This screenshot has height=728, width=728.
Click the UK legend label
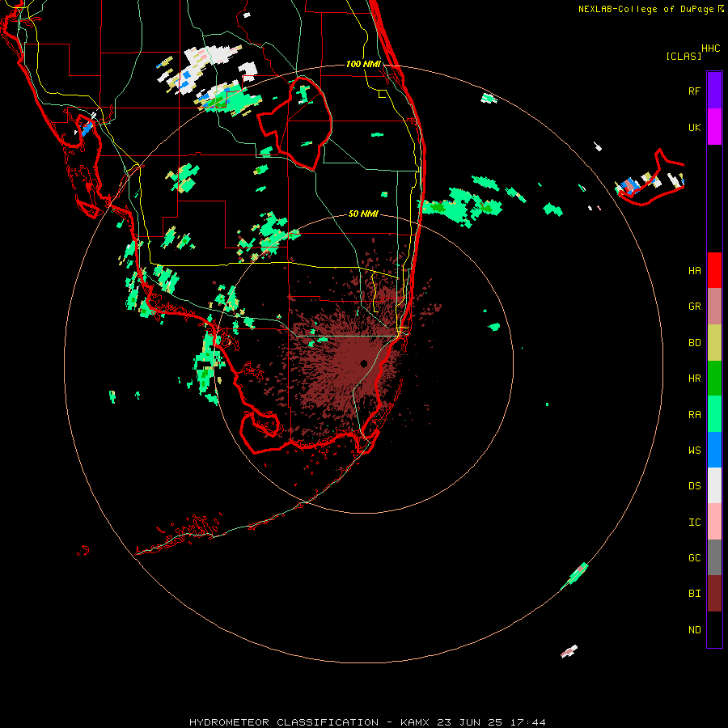pos(694,127)
